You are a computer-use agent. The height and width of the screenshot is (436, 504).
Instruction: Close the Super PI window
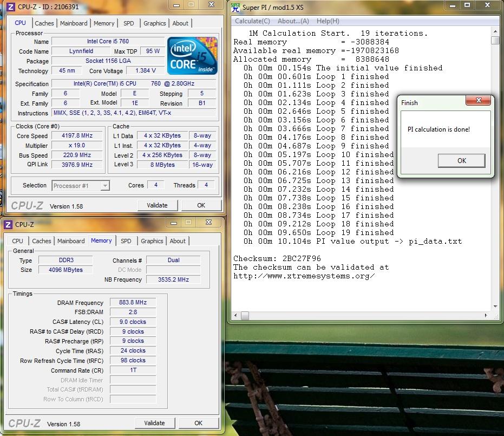[x=487, y=5]
